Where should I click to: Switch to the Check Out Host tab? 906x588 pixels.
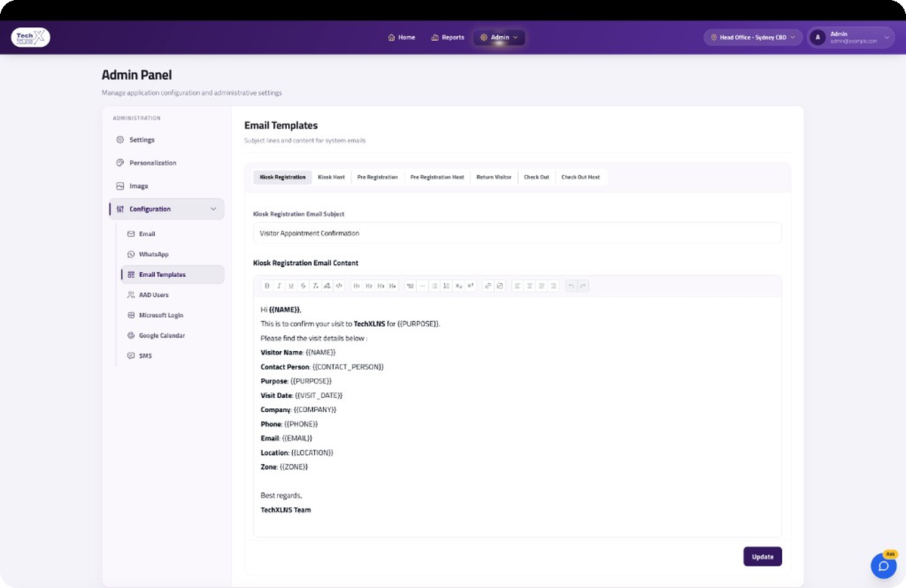pyautogui.click(x=581, y=177)
